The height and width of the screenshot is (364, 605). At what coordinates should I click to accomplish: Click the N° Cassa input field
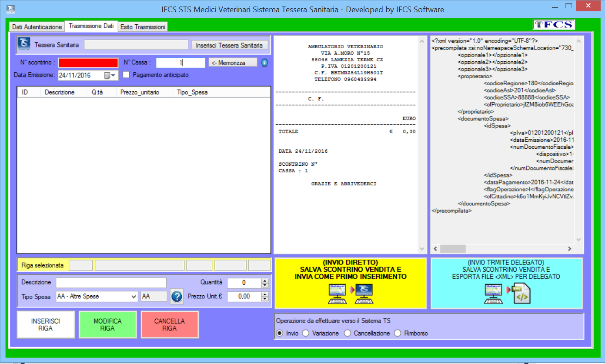click(180, 63)
